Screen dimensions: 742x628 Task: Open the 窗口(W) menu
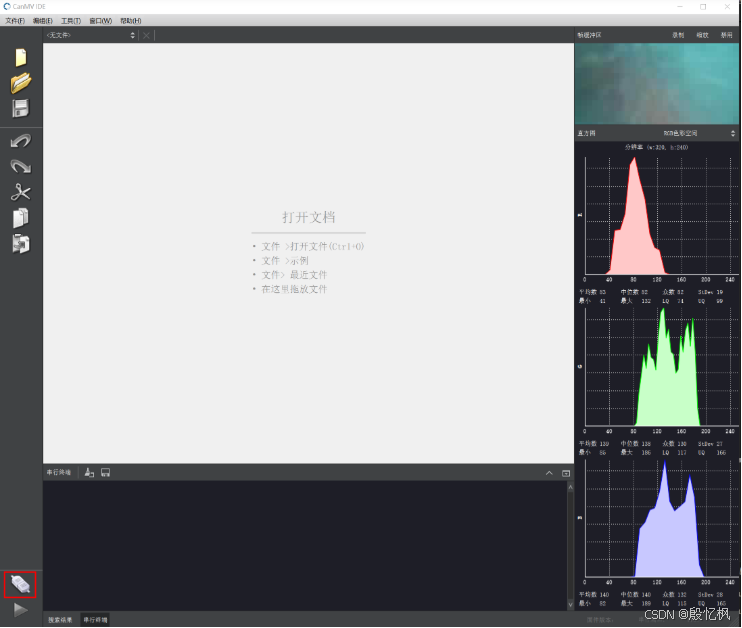click(100, 21)
